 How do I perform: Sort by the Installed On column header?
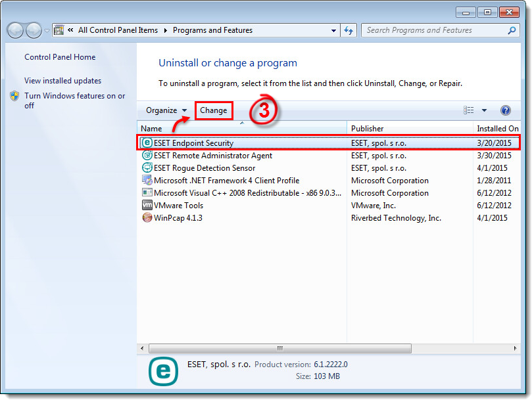(497, 128)
